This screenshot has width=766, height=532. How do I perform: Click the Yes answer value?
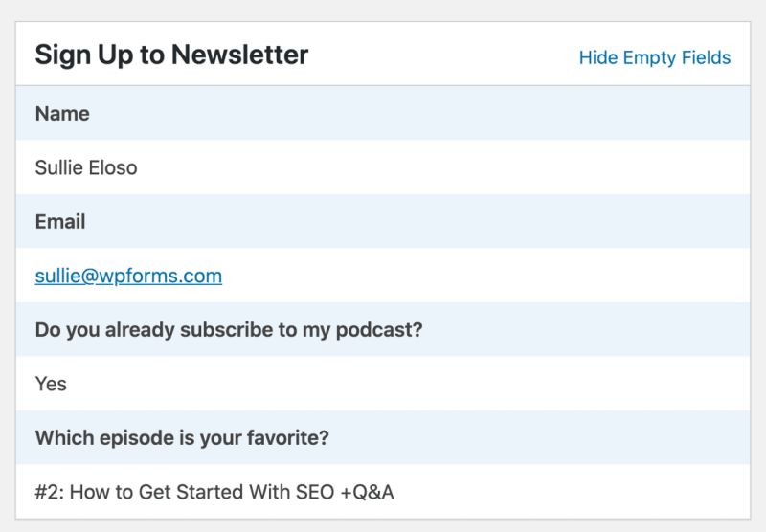51,384
